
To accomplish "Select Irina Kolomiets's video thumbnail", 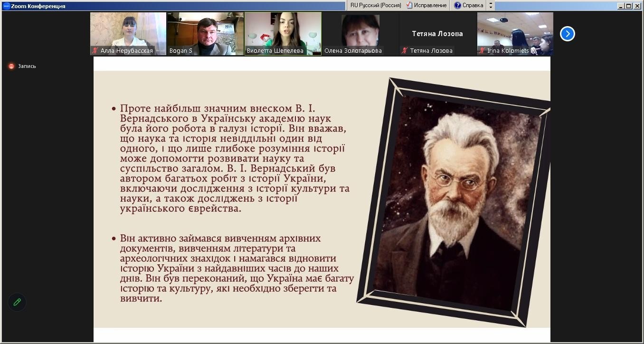I will [515, 34].
